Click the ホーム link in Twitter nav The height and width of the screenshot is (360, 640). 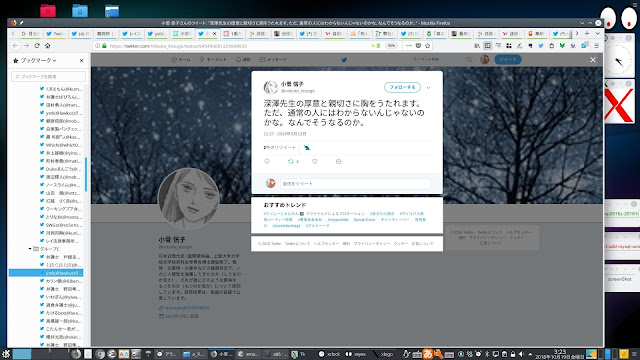point(181,60)
